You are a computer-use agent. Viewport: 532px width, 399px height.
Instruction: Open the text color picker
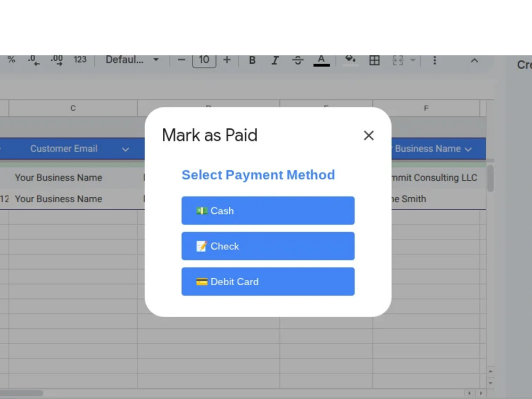point(321,60)
